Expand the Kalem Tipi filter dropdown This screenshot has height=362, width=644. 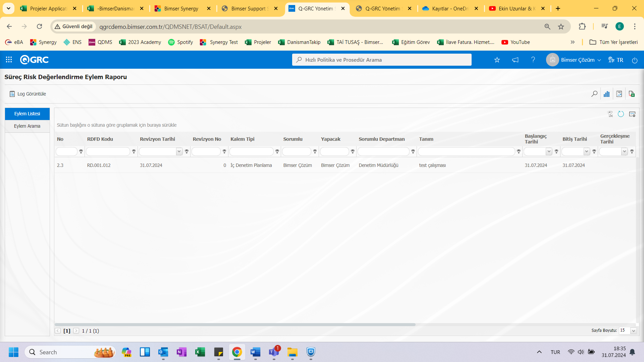coord(277,152)
